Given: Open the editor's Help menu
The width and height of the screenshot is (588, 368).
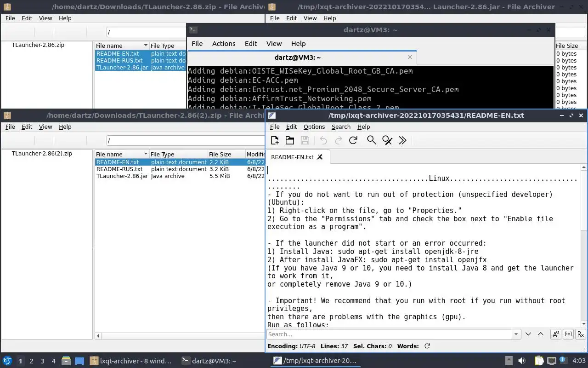Looking at the screenshot, I should [363, 127].
